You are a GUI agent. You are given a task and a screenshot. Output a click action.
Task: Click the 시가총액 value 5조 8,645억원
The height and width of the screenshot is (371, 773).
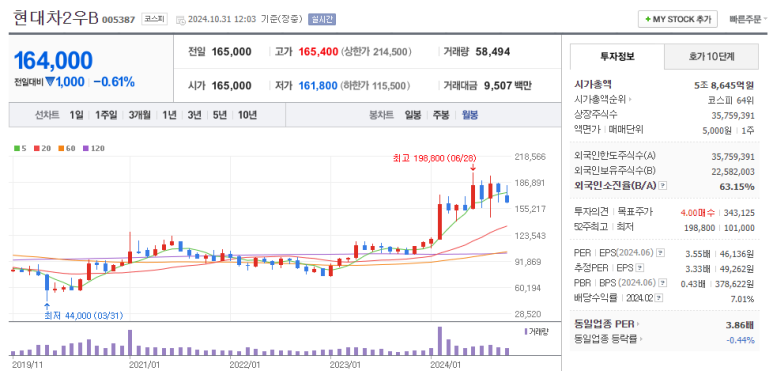(724, 85)
